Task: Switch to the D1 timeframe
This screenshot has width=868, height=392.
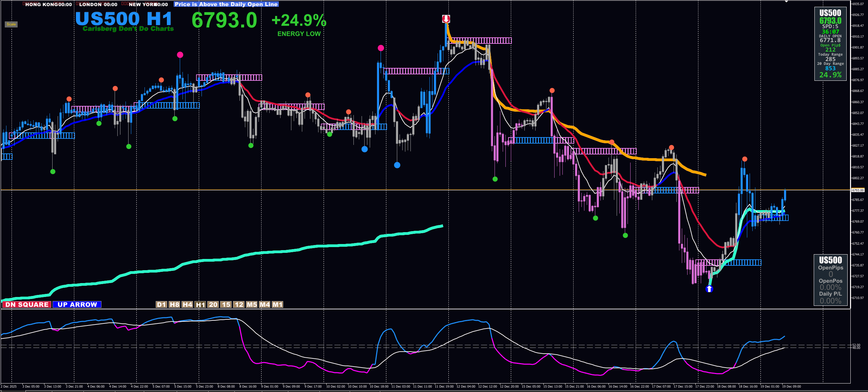Action: (x=161, y=304)
